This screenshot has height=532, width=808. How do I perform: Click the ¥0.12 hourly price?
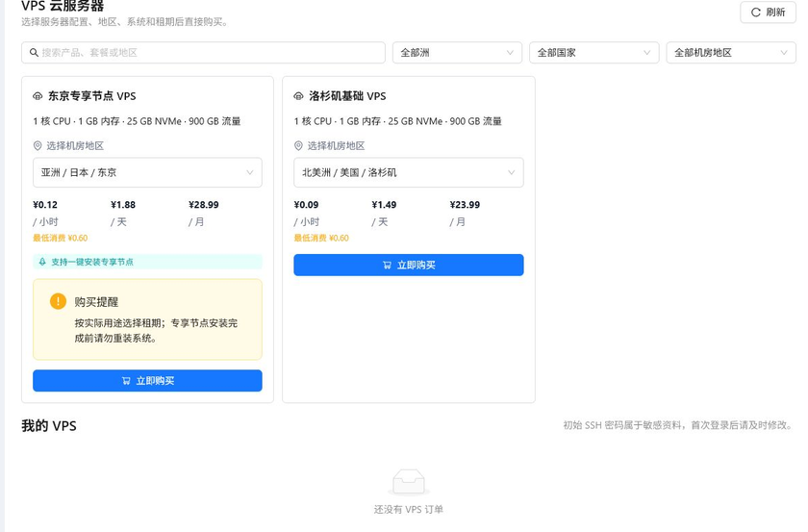tap(45, 205)
